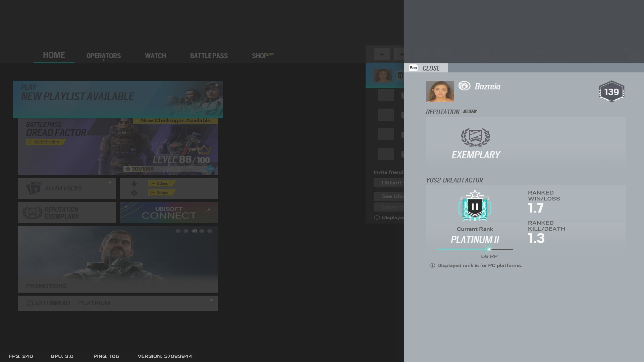Select the diamond booster icon below lightning

(134, 193)
